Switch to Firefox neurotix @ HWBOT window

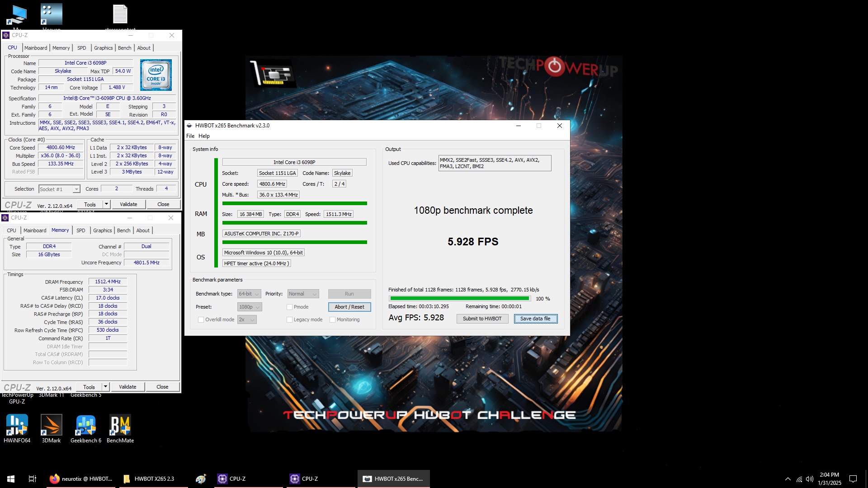pos(81,479)
